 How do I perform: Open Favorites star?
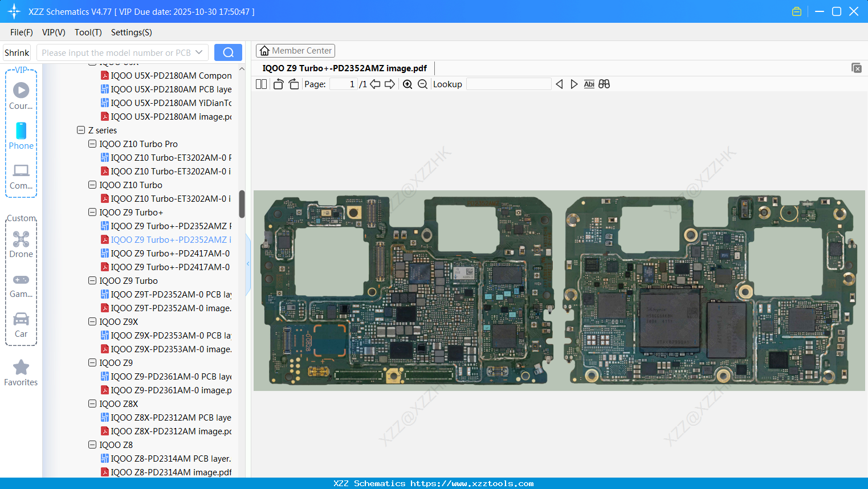[x=21, y=373]
